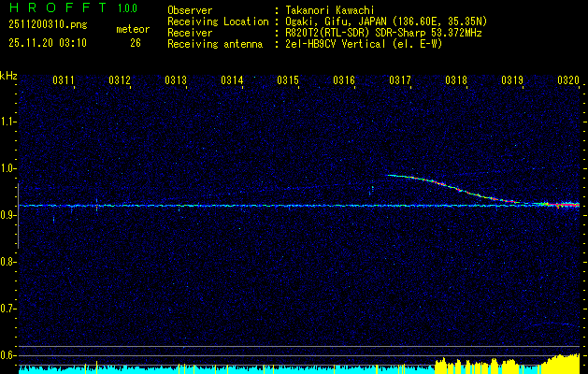Click the 0320 time marker
The height and width of the screenshot is (374, 588).
tap(567, 81)
